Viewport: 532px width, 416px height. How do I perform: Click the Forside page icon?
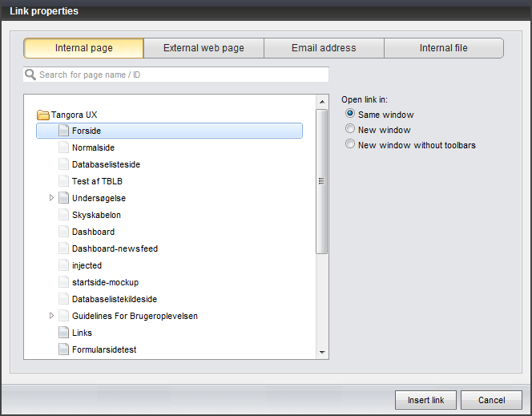(63, 131)
